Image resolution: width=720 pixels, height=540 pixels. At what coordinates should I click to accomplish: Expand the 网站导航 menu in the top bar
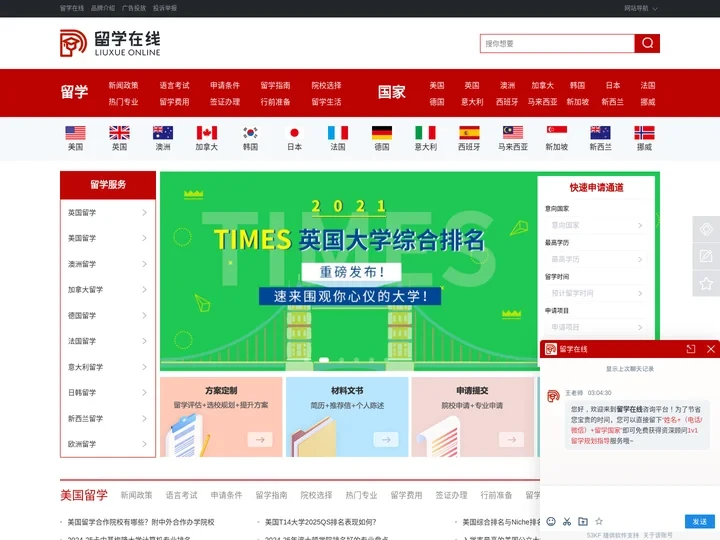pyautogui.click(x=641, y=8)
